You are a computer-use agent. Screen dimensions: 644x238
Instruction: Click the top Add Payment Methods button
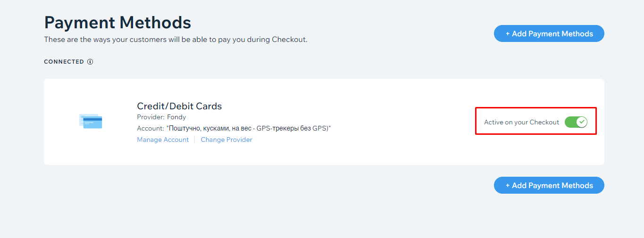(x=549, y=33)
